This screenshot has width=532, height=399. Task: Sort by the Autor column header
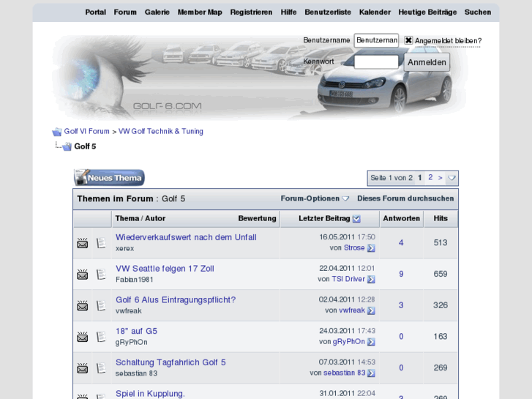(x=155, y=218)
